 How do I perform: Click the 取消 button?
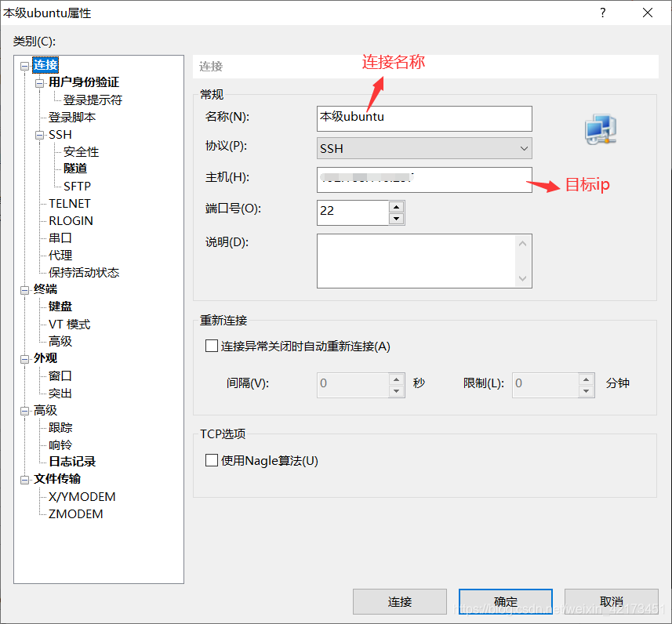tap(611, 601)
